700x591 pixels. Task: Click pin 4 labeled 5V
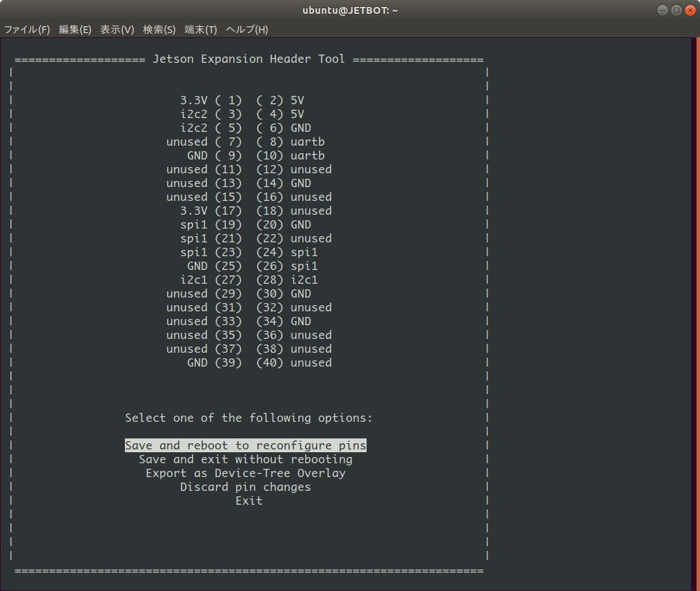pyautogui.click(x=280, y=115)
